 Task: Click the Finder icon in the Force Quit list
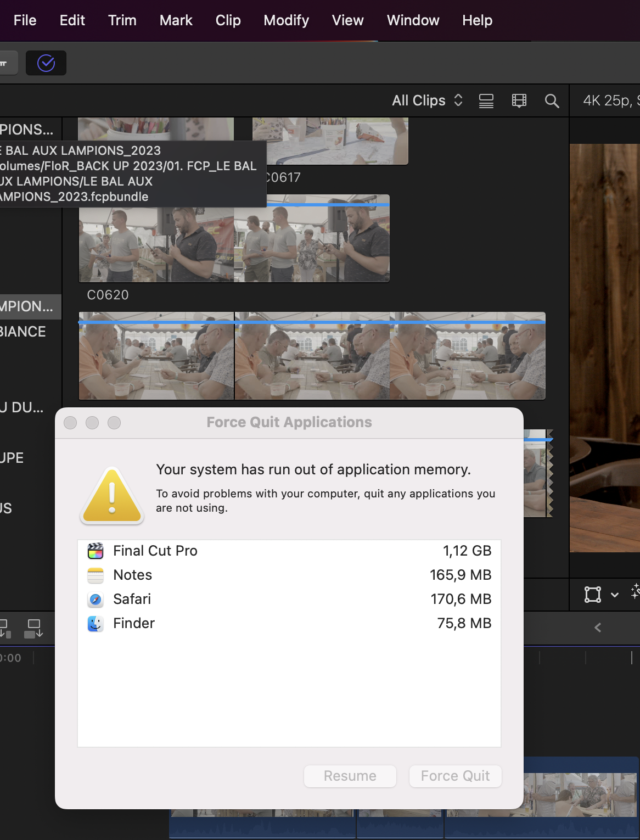(96, 623)
